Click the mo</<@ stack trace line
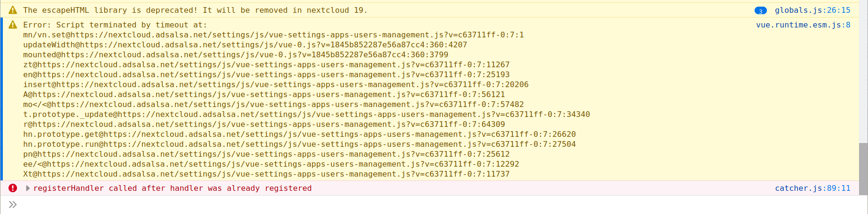The height and width of the screenshot is (214, 868). pos(274,104)
